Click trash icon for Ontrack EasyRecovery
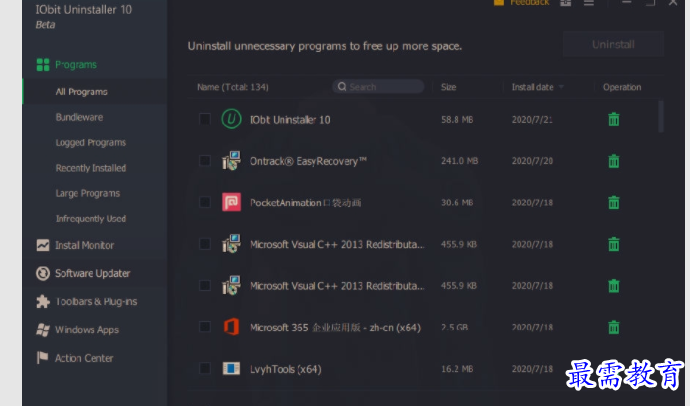 (x=613, y=161)
